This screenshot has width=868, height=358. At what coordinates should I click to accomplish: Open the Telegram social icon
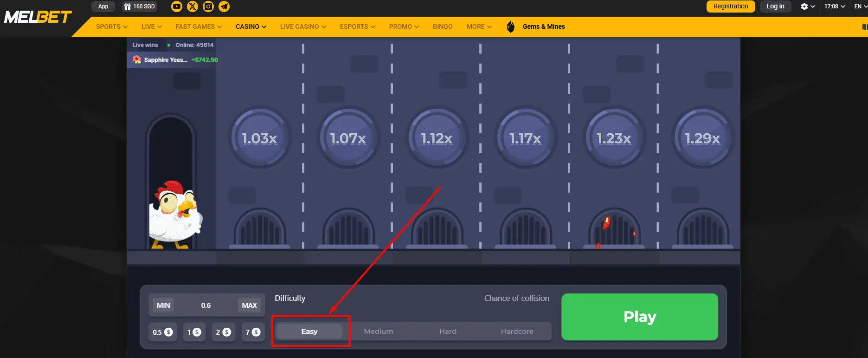pyautogui.click(x=224, y=7)
